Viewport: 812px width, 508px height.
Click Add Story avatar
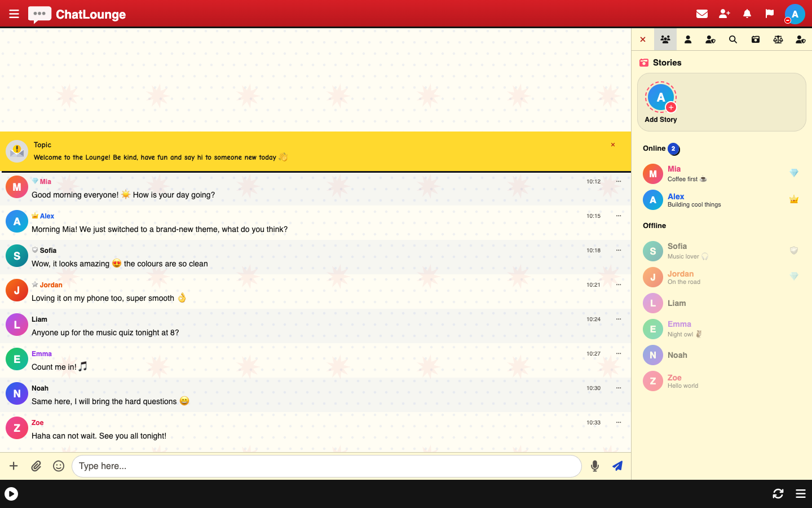point(661,98)
